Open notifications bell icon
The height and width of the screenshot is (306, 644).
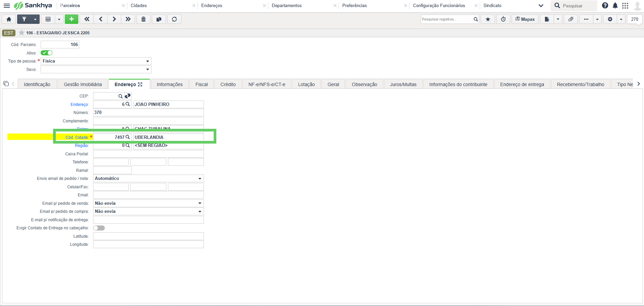(615, 6)
